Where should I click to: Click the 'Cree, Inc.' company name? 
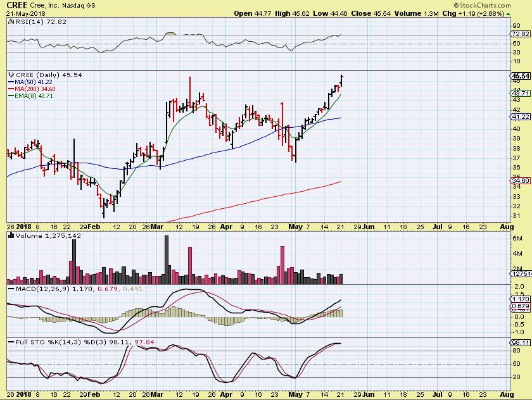(x=44, y=6)
